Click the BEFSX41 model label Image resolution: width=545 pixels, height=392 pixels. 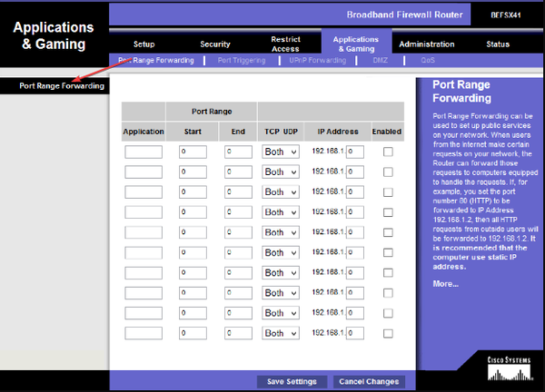click(506, 15)
